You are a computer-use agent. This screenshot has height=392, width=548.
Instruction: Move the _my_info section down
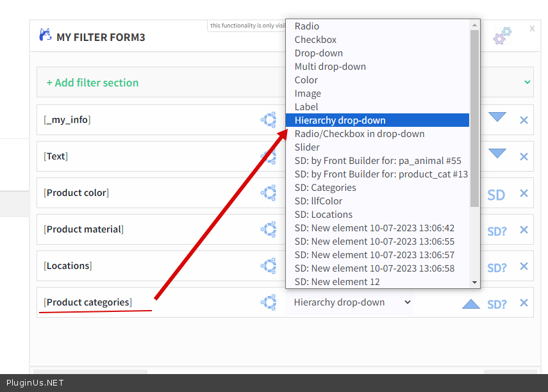[497, 117]
